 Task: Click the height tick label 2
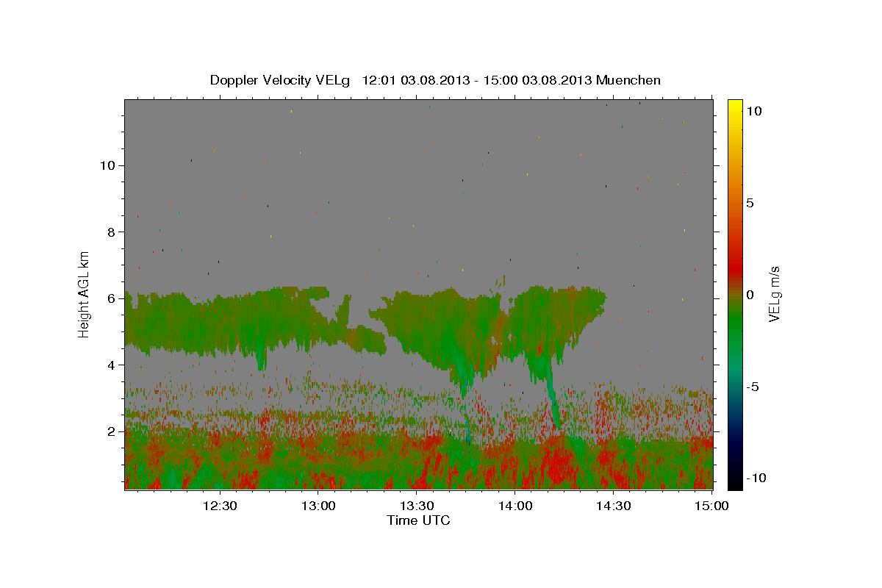coord(111,431)
